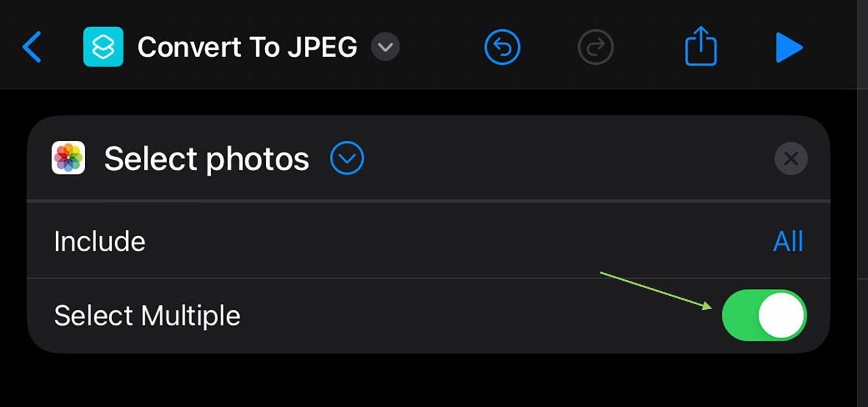Click the white knob of the green toggle
The image size is (868, 407).
point(781,316)
